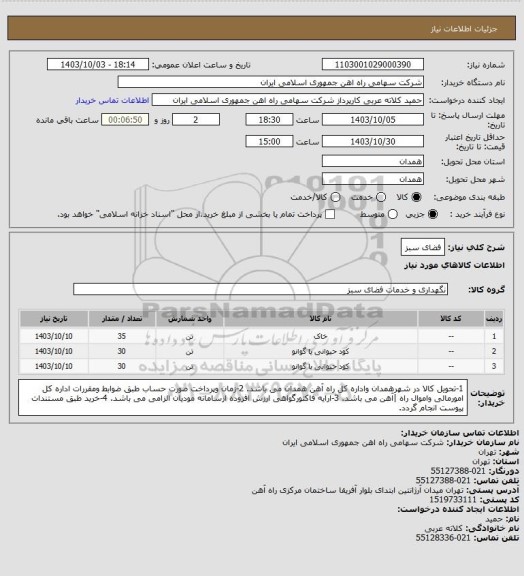Click the buyer organization name field
Screen dimensions: 524x576
click(x=270, y=82)
